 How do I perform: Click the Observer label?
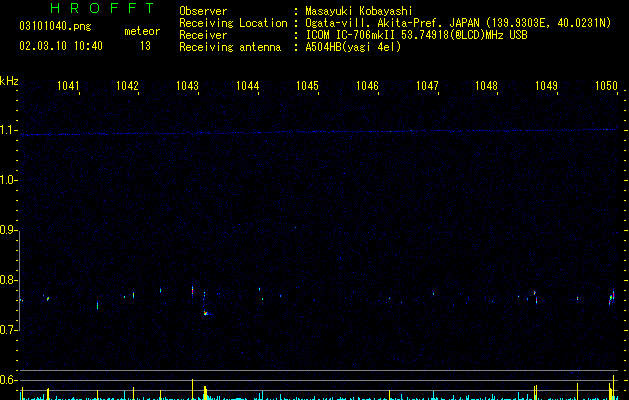pyautogui.click(x=203, y=11)
